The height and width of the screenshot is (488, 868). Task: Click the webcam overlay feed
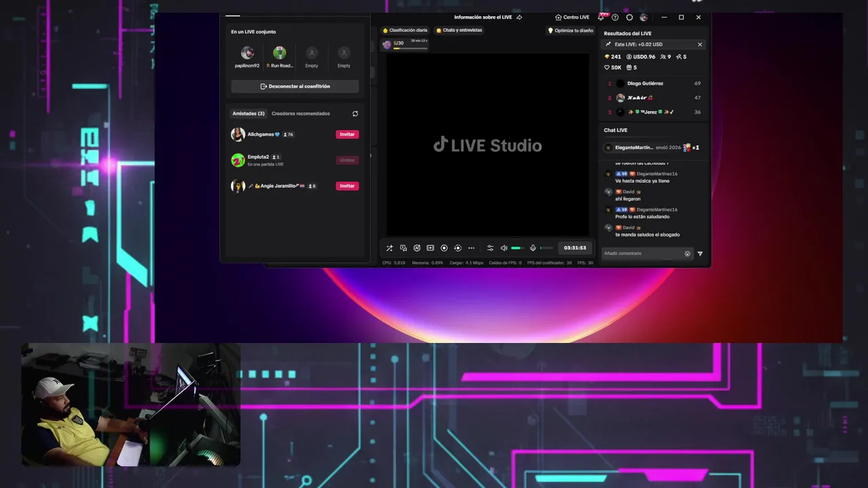pos(131,405)
